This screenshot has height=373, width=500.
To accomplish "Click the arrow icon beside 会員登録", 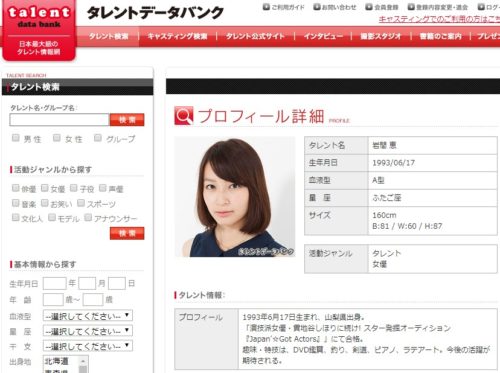I will (369, 7).
